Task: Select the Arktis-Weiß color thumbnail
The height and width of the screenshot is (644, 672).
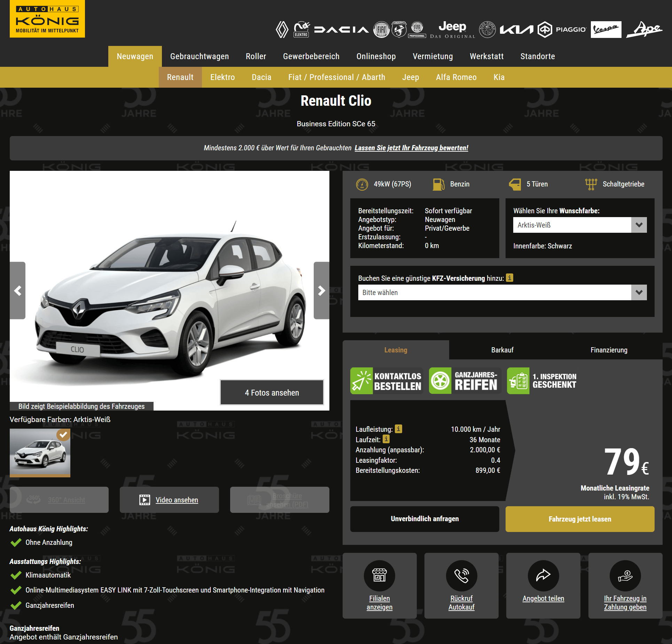Action: coord(40,453)
